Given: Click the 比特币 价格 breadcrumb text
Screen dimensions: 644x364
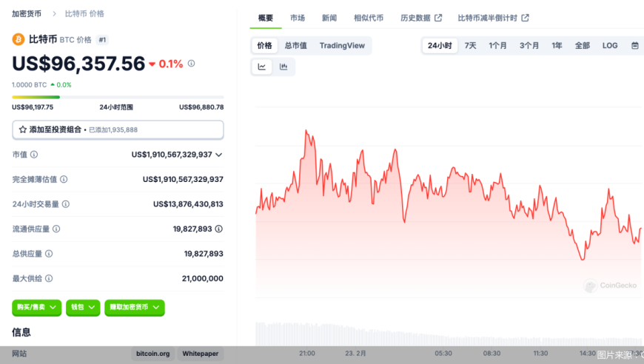Looking at the screenshot, I should pos(84,14).
